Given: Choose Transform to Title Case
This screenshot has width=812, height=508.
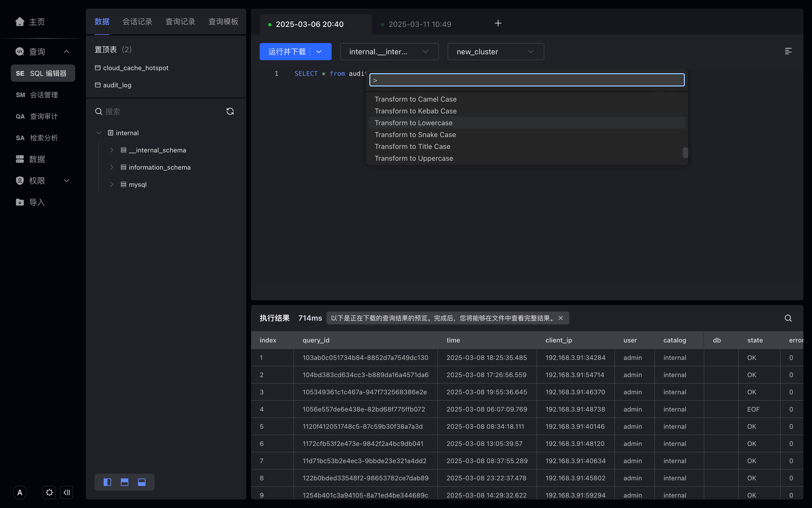Looking at the screenshot, I should pos(527,146).
